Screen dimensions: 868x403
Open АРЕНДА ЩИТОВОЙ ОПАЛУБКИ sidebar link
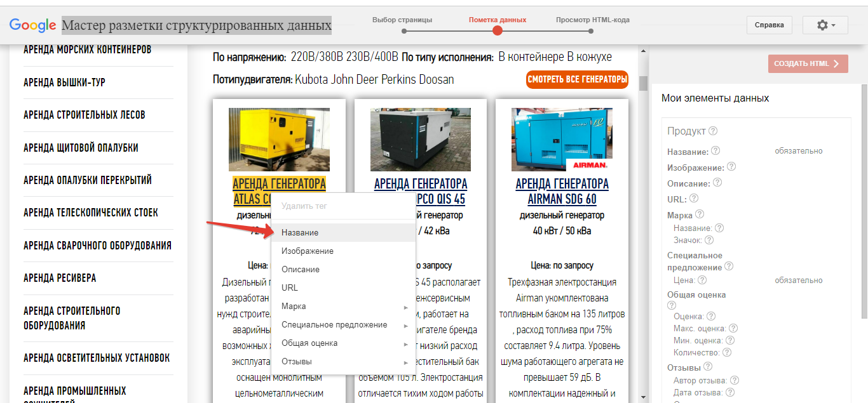(81, 148)
